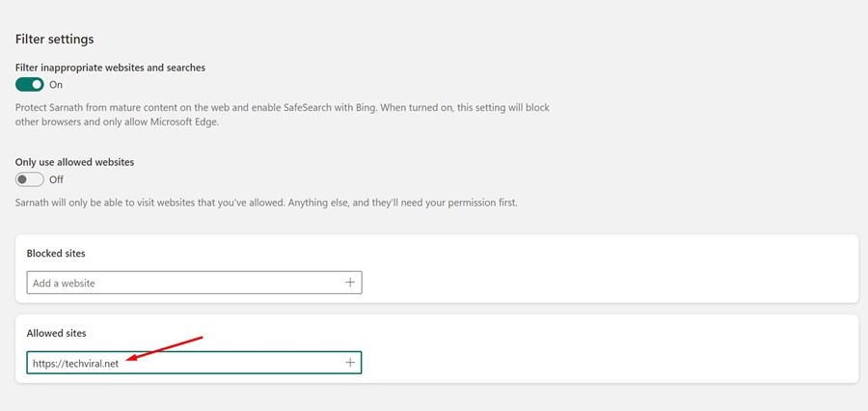
Task: Click plus icon in Allowed sites field
Action: [x=350, y=363]
